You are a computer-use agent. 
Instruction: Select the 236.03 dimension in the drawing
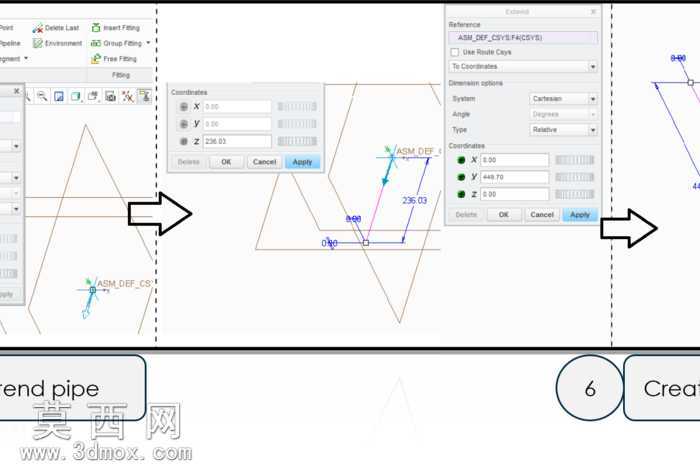pyautogui.click(x=414, y=200)
